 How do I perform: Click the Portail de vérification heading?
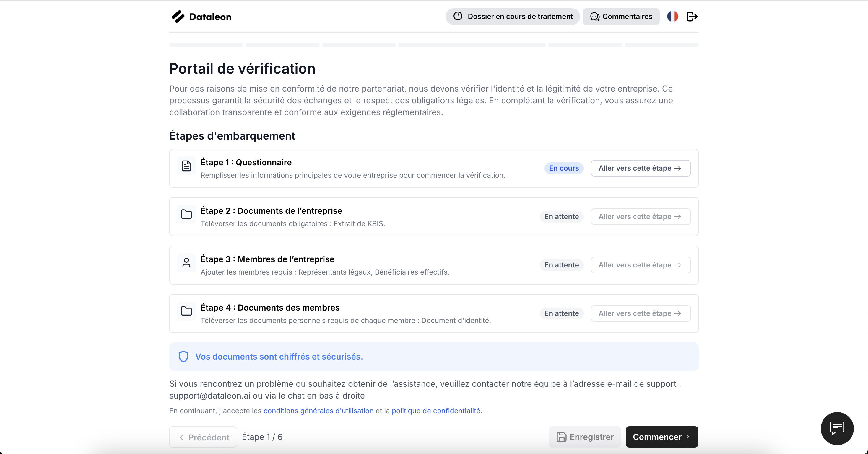242,68
